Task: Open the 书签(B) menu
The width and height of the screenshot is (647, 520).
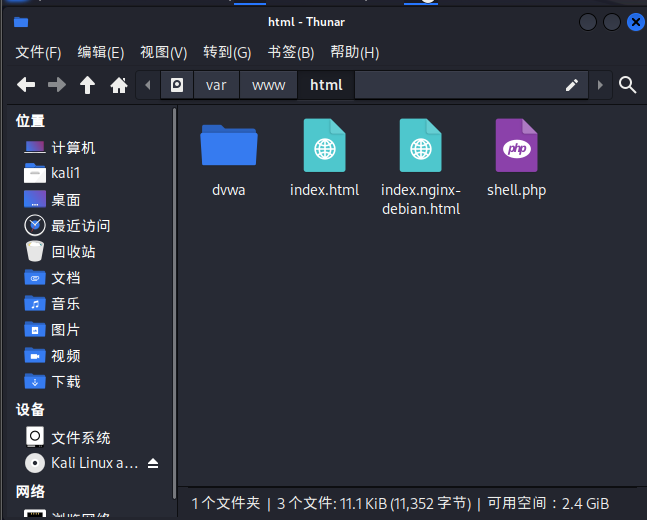Action: (x=290, y=52)
